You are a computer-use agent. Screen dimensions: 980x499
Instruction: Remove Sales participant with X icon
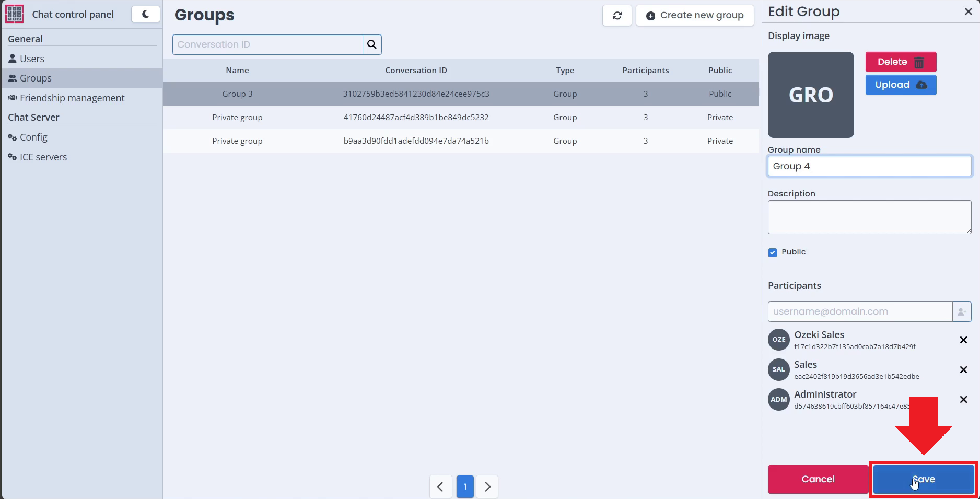pos(963,370)
